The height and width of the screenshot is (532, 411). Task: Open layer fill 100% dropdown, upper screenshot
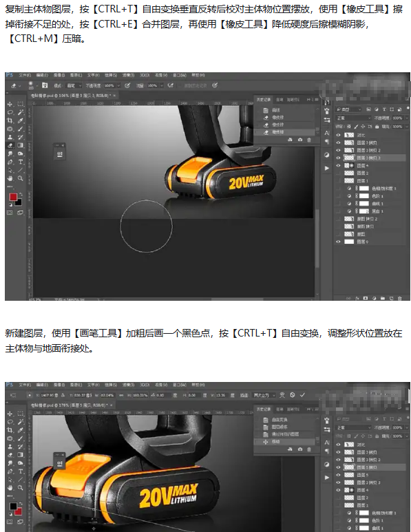coord(407,127)
